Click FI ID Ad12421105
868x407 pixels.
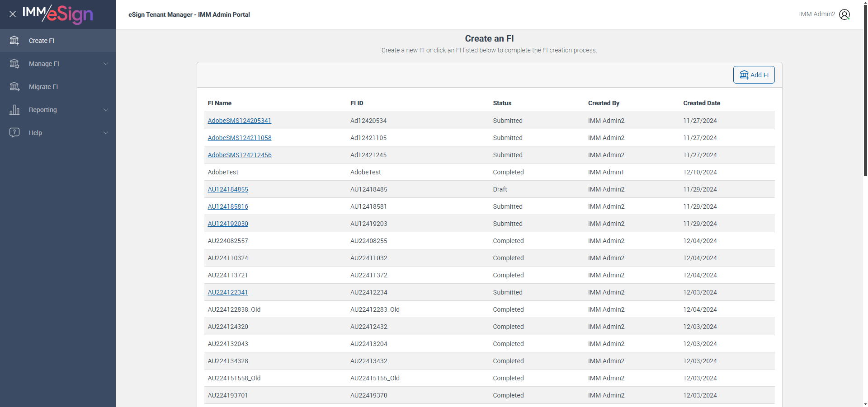point(368,138)
